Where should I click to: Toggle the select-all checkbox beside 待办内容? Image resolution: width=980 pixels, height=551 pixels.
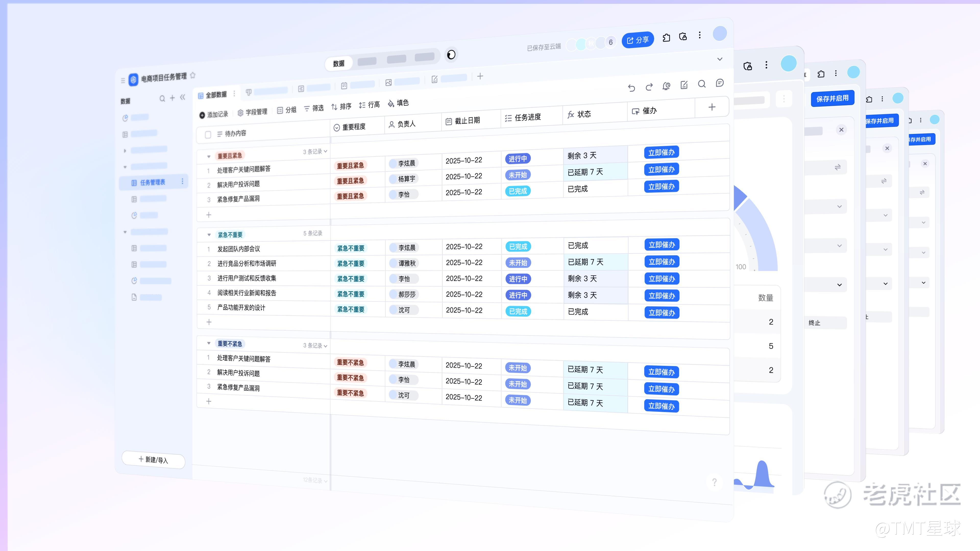point(208,135)
